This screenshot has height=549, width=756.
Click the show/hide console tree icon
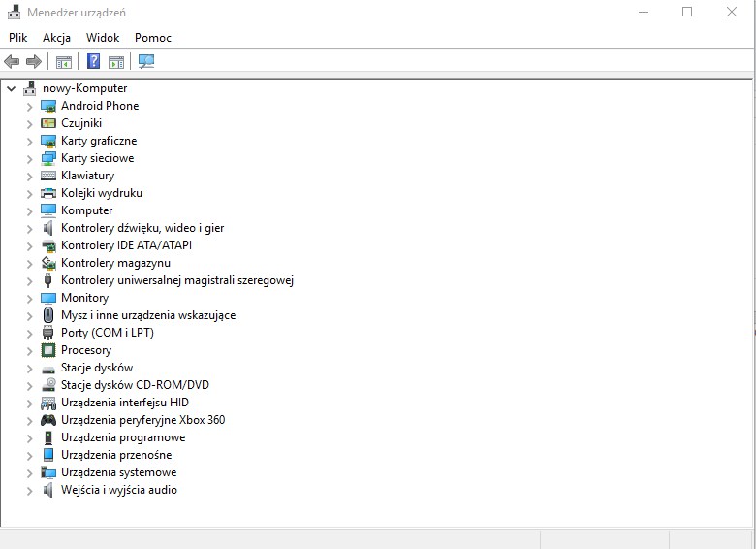coord(64,62)
